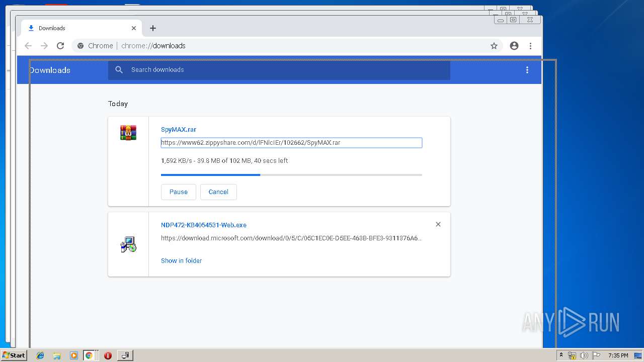Viewport: 644px width, 362px height.
Task: Click the SpyMAX.rar download progress bar
Action: click(291, 174)
